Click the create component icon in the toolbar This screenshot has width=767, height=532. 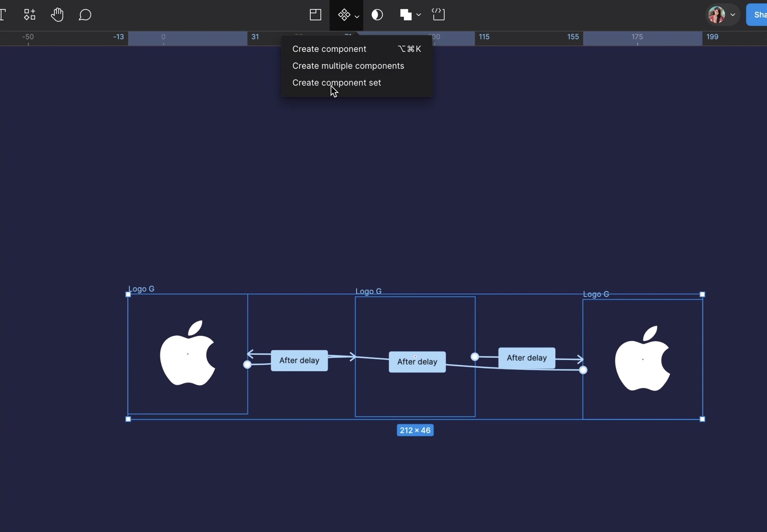344,14
